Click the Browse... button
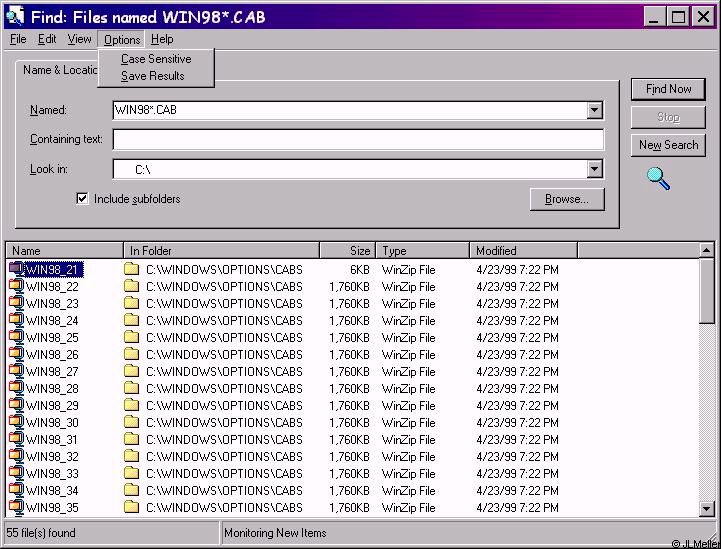 pos(567,199)
